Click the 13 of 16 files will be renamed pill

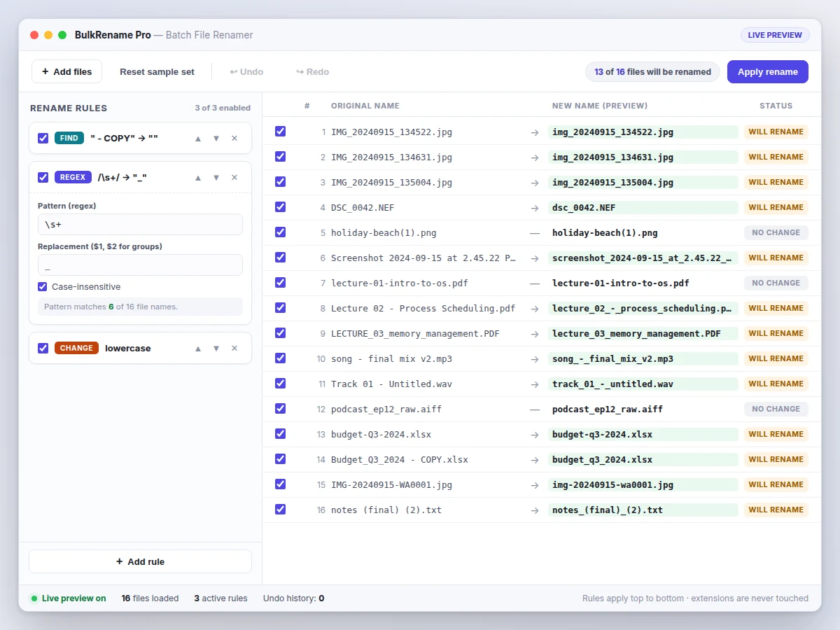point(652,71)
